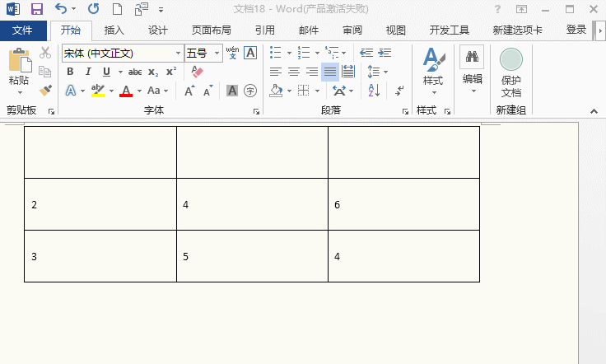The width and height of the screenshot is (606, 364).
Task: Apply character border icon
Action: click(x=250, y=53)
